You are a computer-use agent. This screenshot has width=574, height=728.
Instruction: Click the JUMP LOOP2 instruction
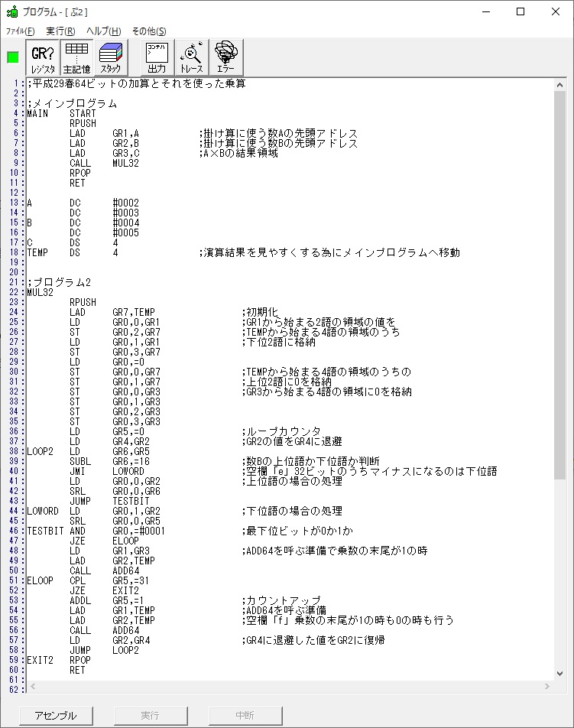(105, 650)
